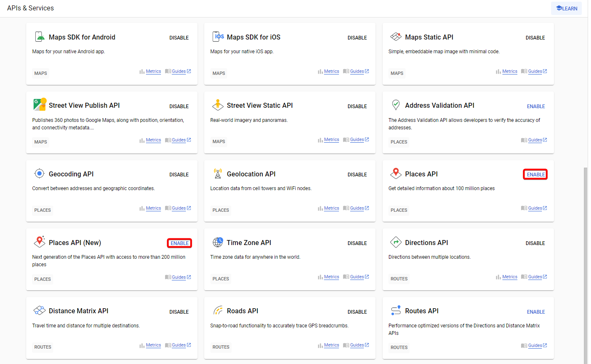The width and height of the screenshot is (591, 364).
Task: Click the ROUTES tag on Directions API card
Action: (399, 279)
